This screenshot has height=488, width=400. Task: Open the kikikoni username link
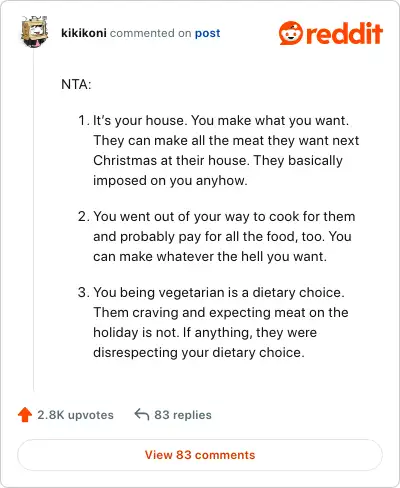[84, 33]
